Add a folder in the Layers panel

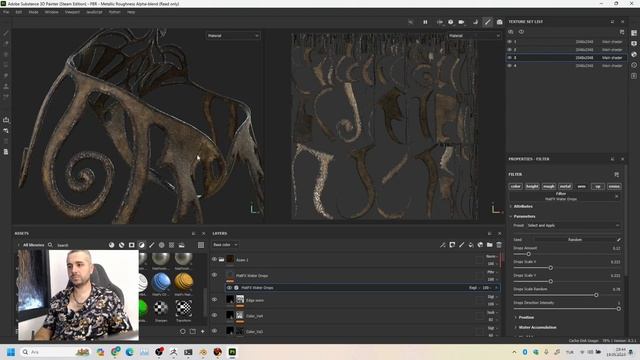point(489,245)
